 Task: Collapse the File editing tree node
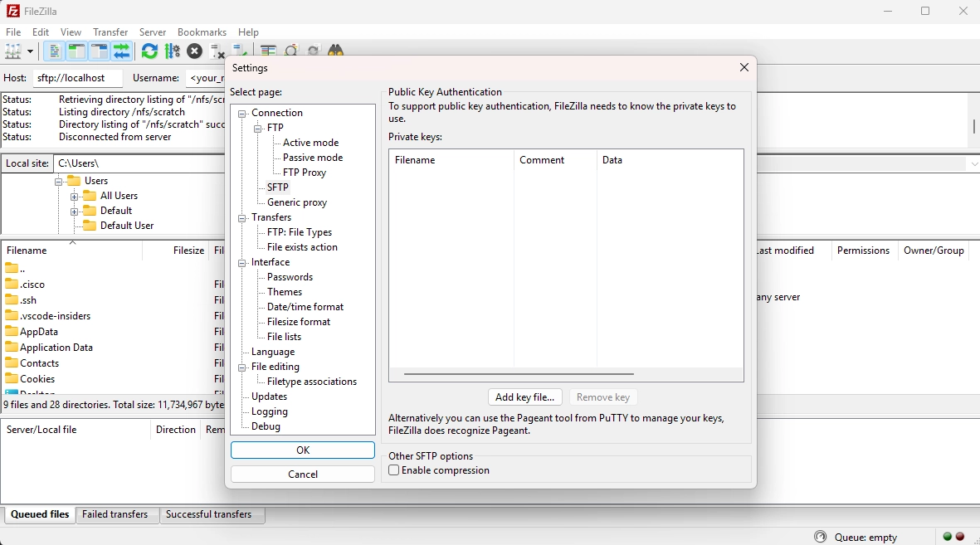(241, 367)
